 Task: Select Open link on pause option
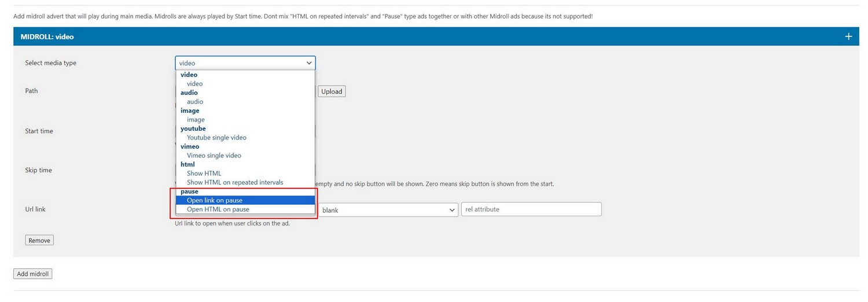(x=215, y=200)
